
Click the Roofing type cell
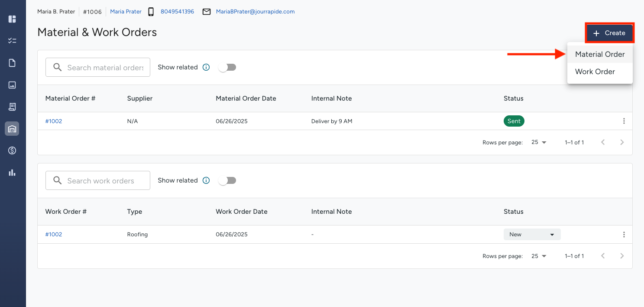(x=137, y=235)
